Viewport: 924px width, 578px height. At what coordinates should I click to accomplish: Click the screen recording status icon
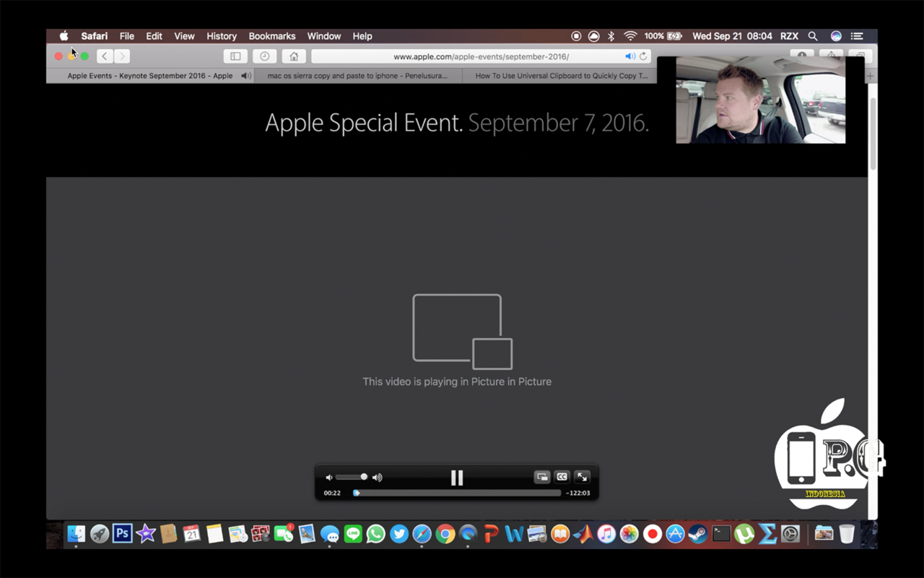click(x=576, y=36)
